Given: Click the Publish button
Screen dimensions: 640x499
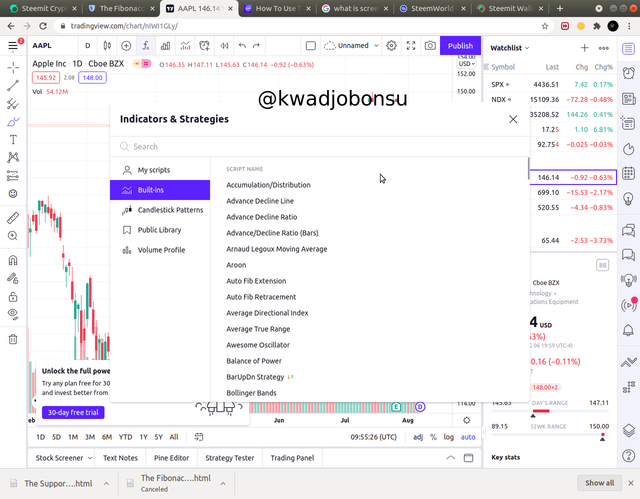Looking at the screenshot, I should tap(460, 46).
